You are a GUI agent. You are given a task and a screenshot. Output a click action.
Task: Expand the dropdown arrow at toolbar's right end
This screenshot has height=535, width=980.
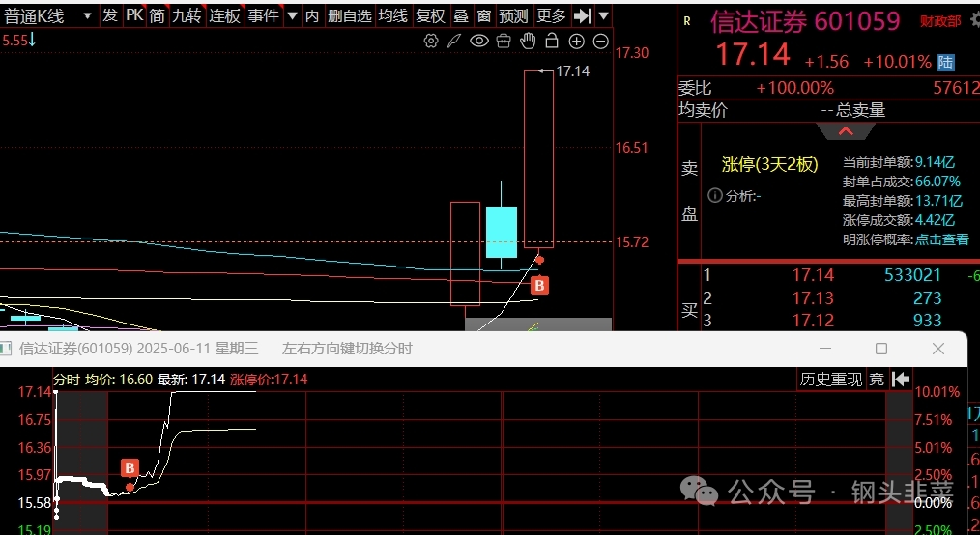pos(603,16)
